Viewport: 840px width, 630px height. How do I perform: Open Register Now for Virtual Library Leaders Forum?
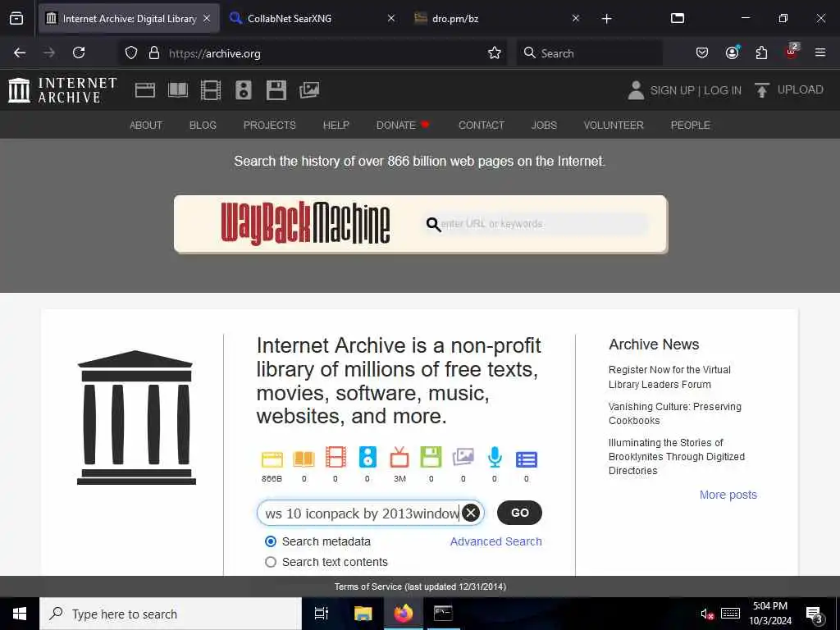point(669,377)
